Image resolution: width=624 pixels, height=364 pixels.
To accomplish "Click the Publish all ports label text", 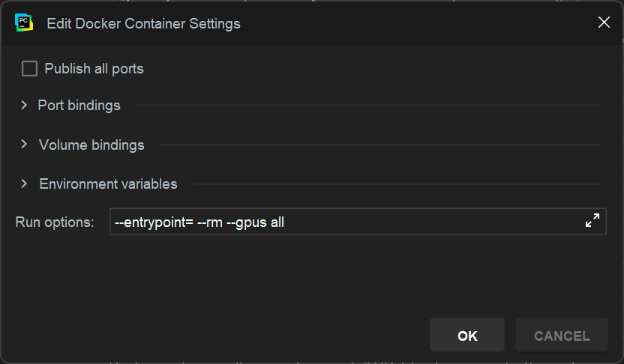I will coord(94,69).
